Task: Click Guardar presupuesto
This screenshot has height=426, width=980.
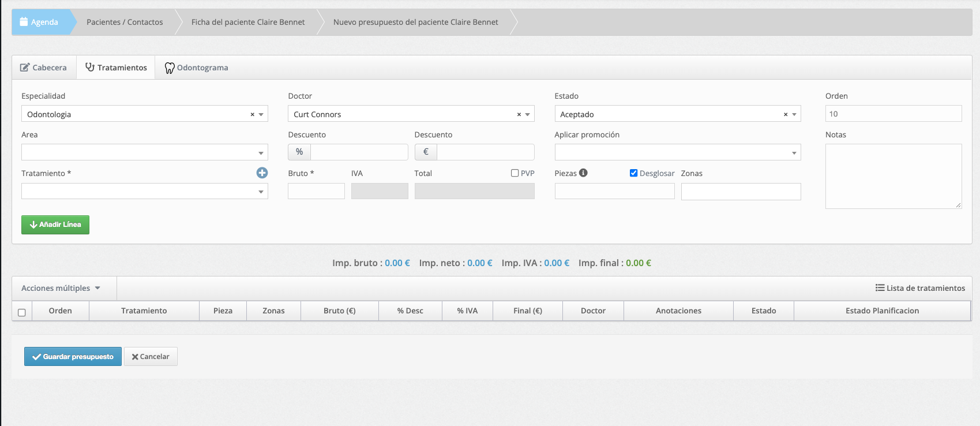Action: (73, 357)
